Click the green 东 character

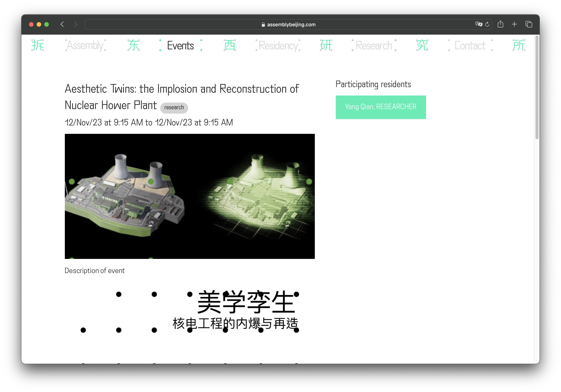click(x=134, y=45)
